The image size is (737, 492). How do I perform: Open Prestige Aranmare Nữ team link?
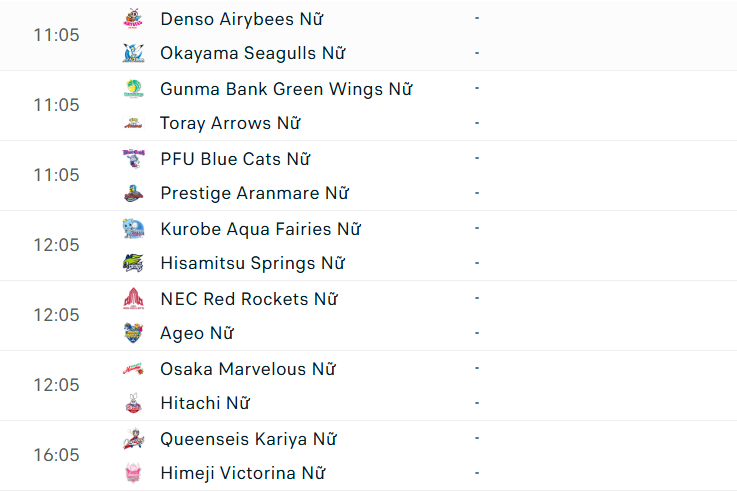coord(254,193)
